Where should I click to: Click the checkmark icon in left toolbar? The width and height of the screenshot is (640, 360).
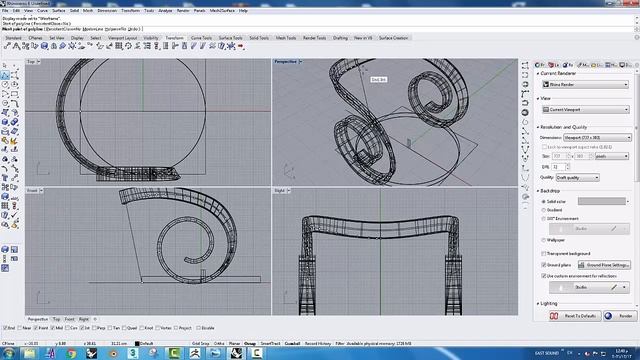[x=15, y=215]
